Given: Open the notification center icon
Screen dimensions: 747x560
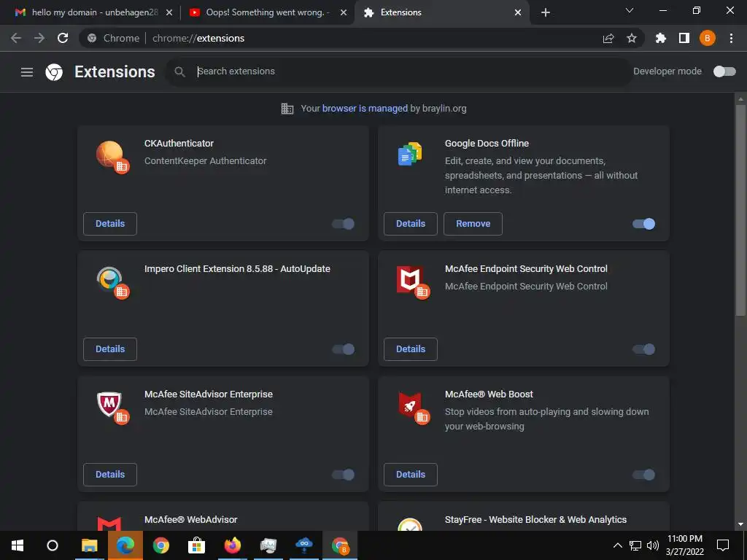Looking at the screenshot, I should coord(723,545).
